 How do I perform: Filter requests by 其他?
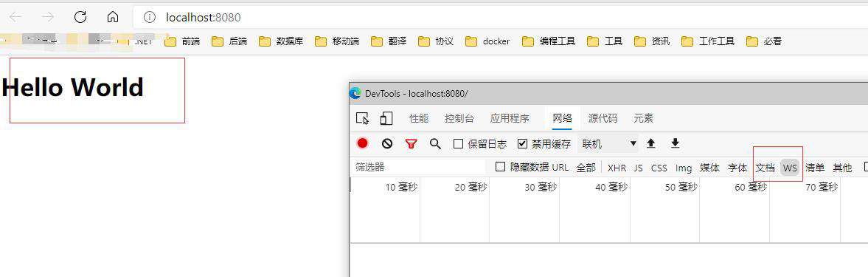coord(842,168)
